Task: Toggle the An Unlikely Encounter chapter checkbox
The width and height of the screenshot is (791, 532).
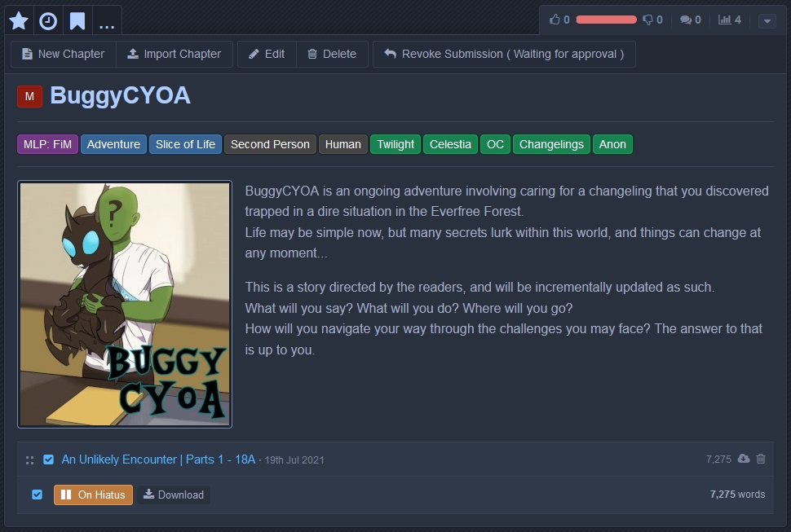Action: [48, 459]
